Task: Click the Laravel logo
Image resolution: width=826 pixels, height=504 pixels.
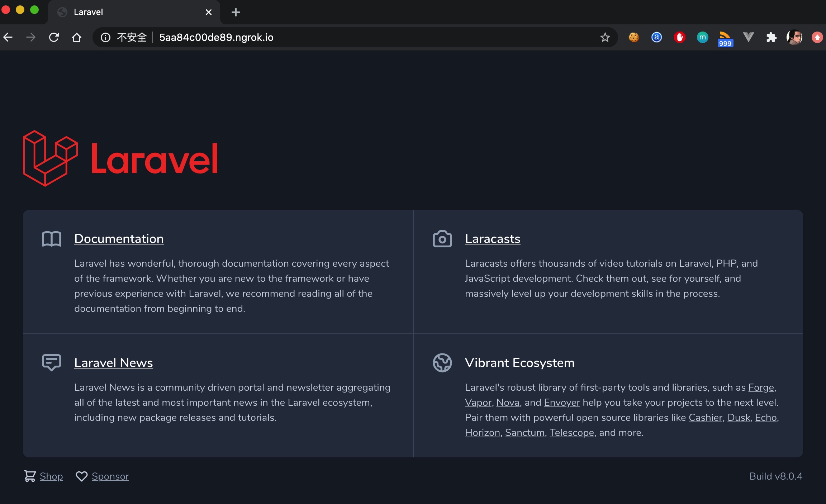Action: [x=120, y=158]
